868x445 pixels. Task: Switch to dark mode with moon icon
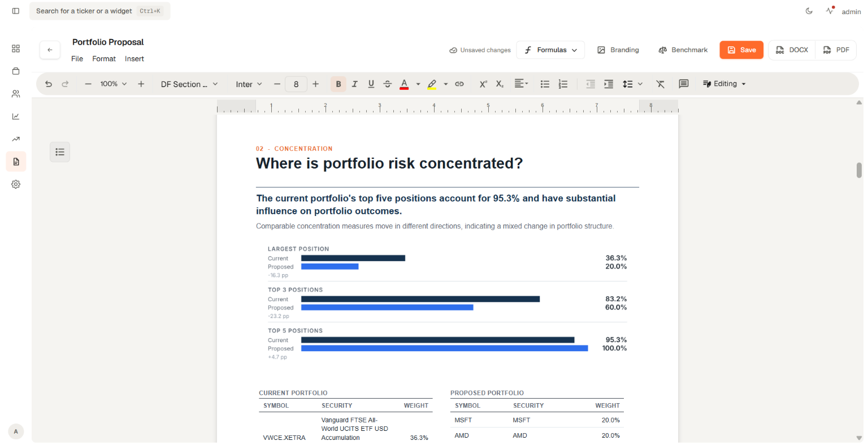pyautogui.click(x=809, y=11)
